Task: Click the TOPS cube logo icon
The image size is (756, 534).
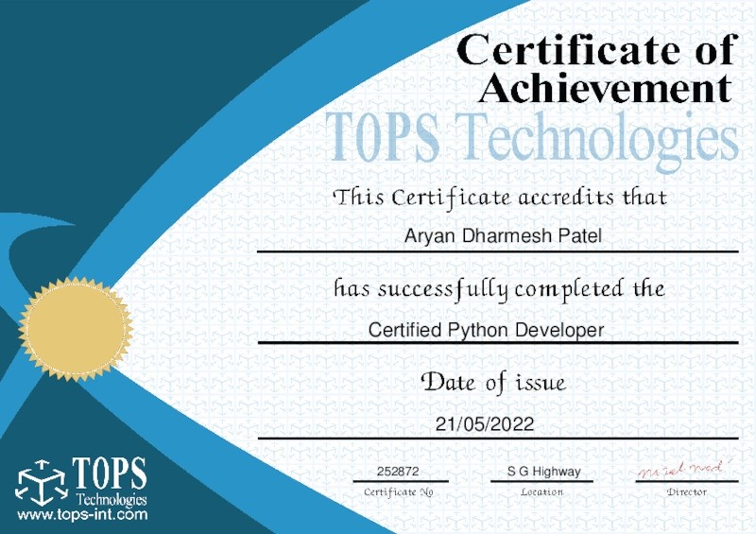Action: pyautogui.click(x=42, y=482)
